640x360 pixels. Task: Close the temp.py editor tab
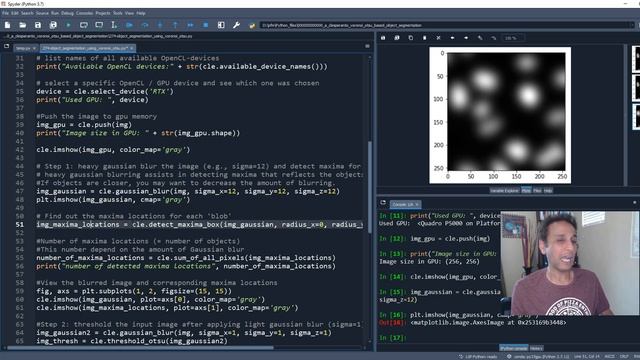(34, 48)
